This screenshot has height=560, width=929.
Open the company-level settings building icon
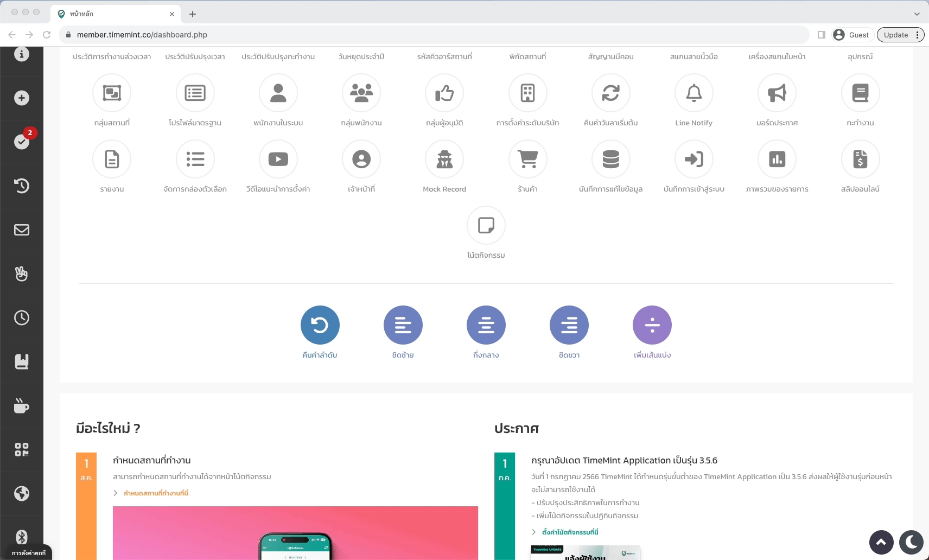(x=527, y=93)
